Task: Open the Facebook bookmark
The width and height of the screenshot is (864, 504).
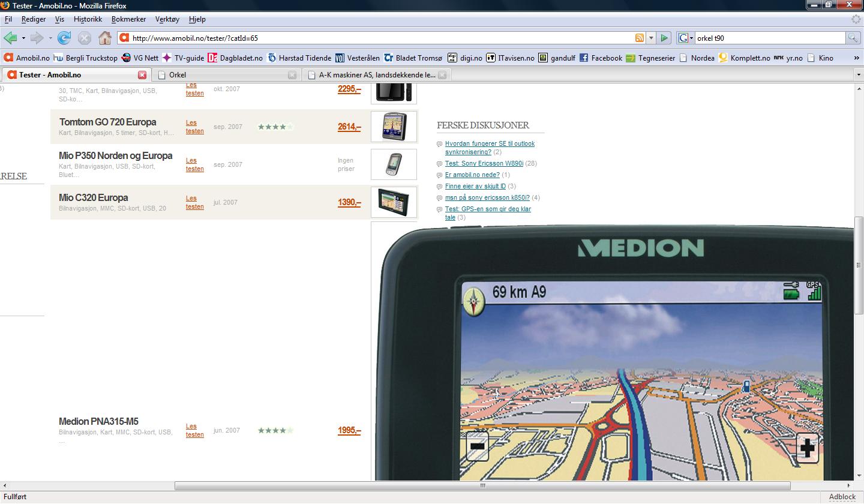Action: pyautogui.click(x=601, y=58)
